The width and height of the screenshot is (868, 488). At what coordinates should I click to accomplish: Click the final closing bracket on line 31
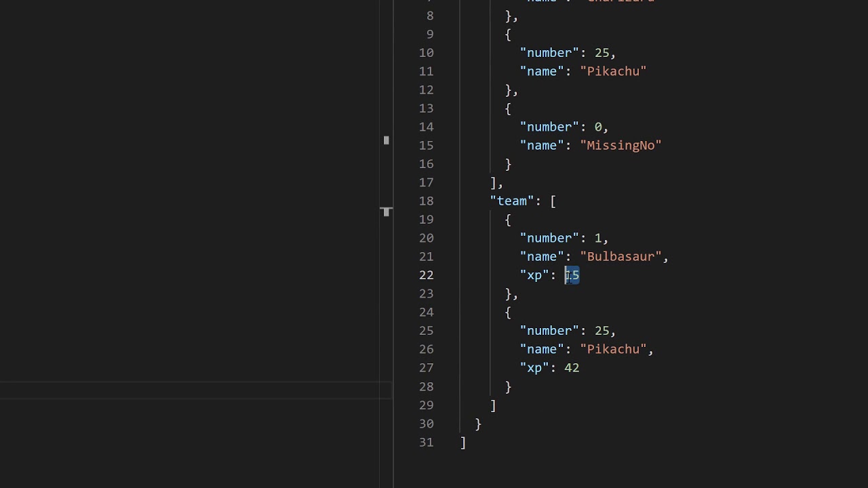pyautogui.click(x=463, y=442)
